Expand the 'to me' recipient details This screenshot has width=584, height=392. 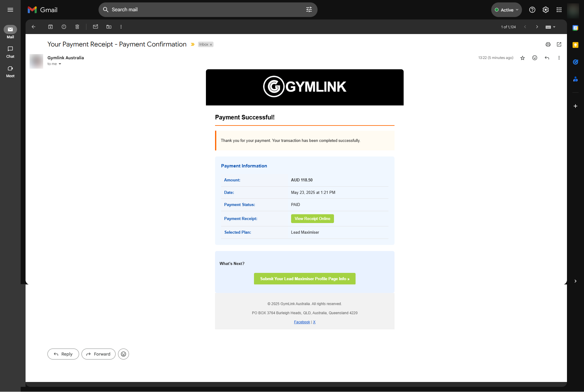coord(60,64)
